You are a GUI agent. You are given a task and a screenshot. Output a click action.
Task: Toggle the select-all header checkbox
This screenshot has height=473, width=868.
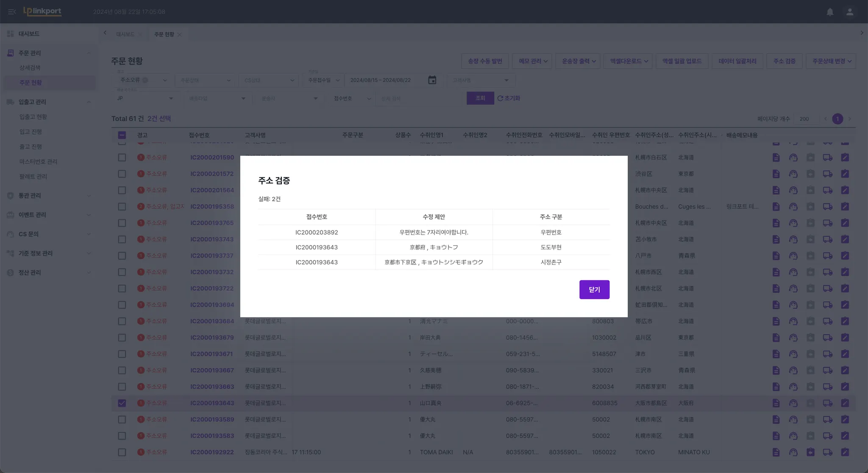point(122,135)
